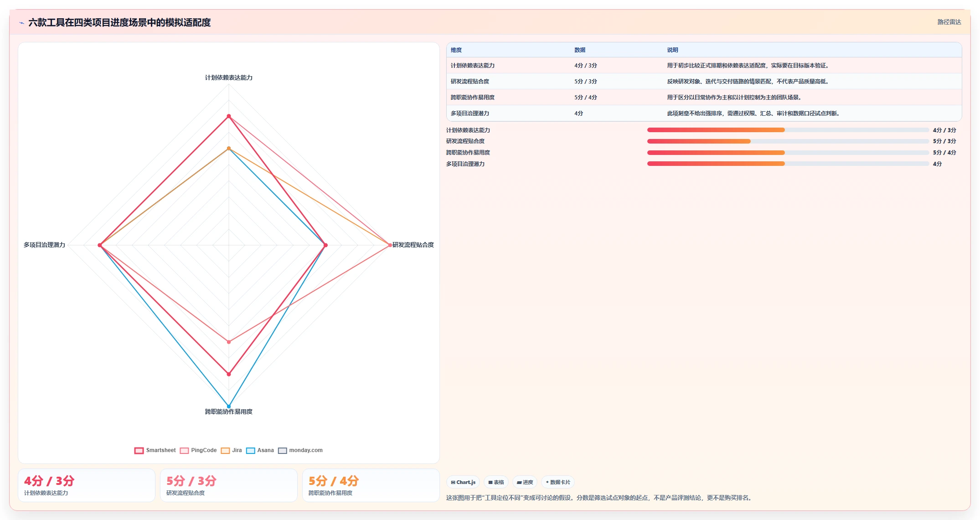This screenshot has height=520, width=980.
Task: Click the 计划依赖表达能力 progress bar
Action: (788, 130)
